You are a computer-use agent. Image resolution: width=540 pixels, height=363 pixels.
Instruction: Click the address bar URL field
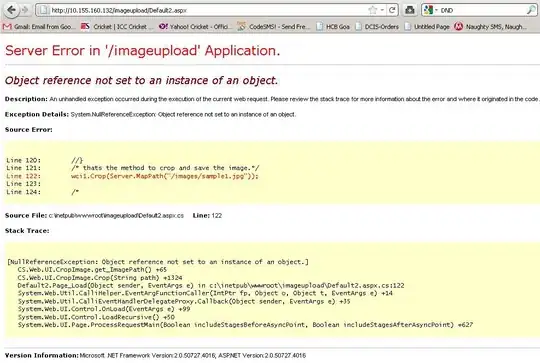207,10
